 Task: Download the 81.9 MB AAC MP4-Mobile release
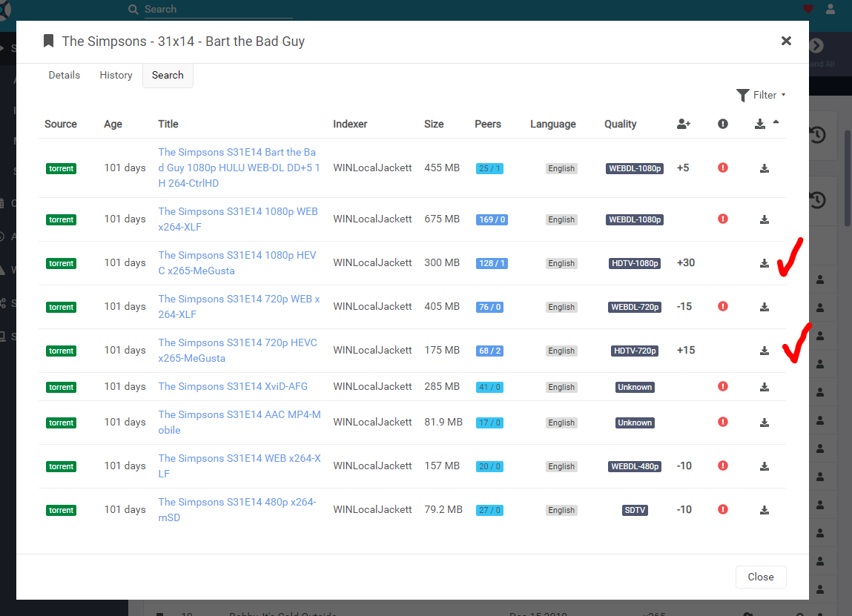764,423
